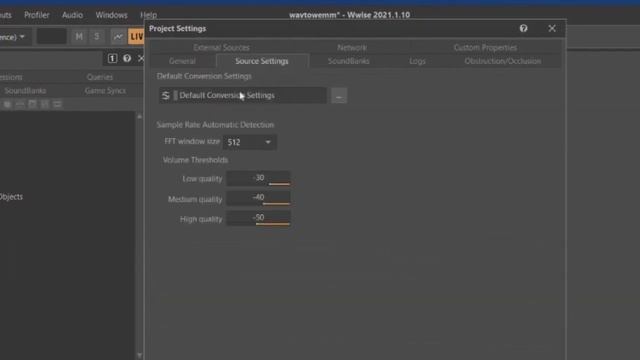The height and width of the screenshot is (360, 640).
Task: Toggle the Mute (M) button
Action: (79, 36)
